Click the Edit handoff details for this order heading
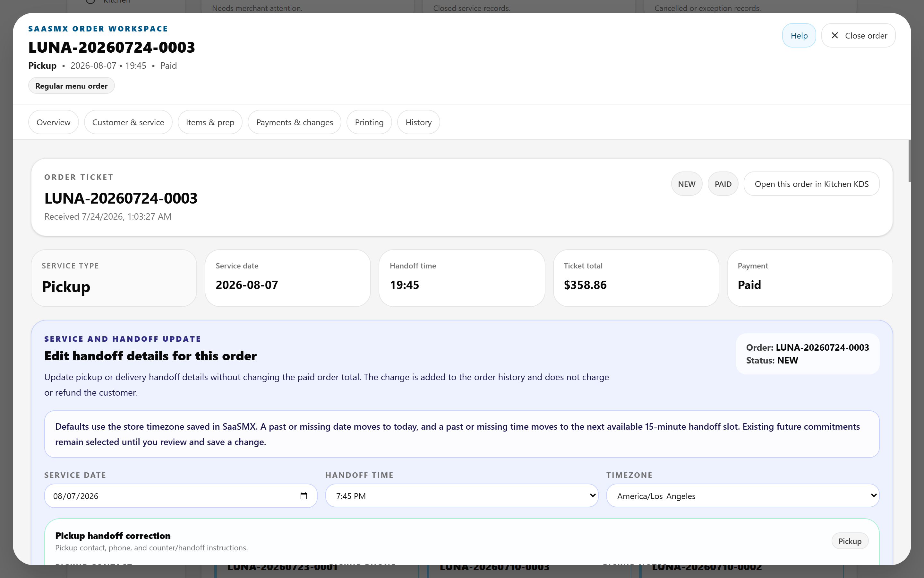924x578 pixels. click(150, 355)
